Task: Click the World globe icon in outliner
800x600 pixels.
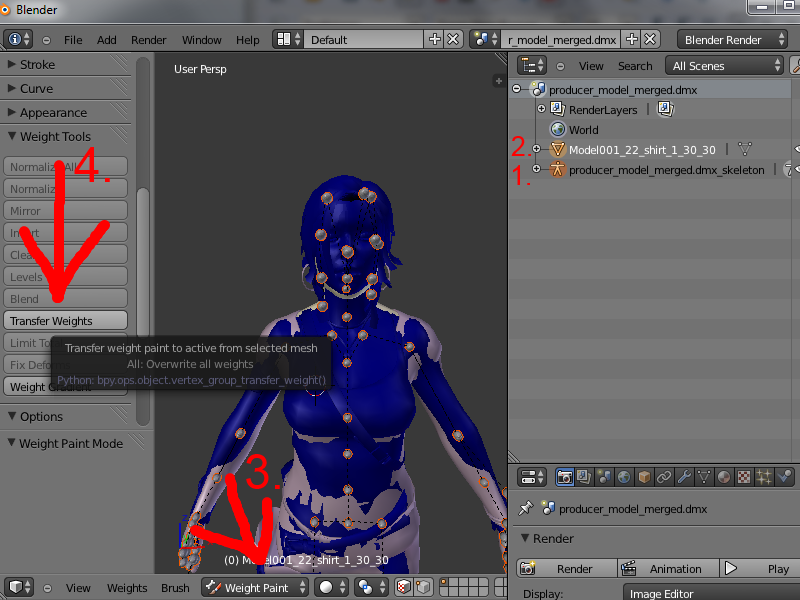Action: (558, 129)
